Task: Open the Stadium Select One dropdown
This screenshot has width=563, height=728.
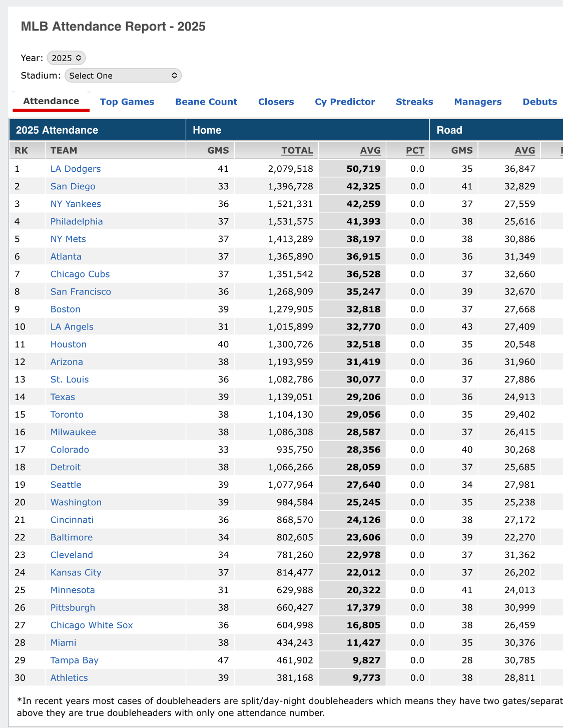Action: pos(123,76)
